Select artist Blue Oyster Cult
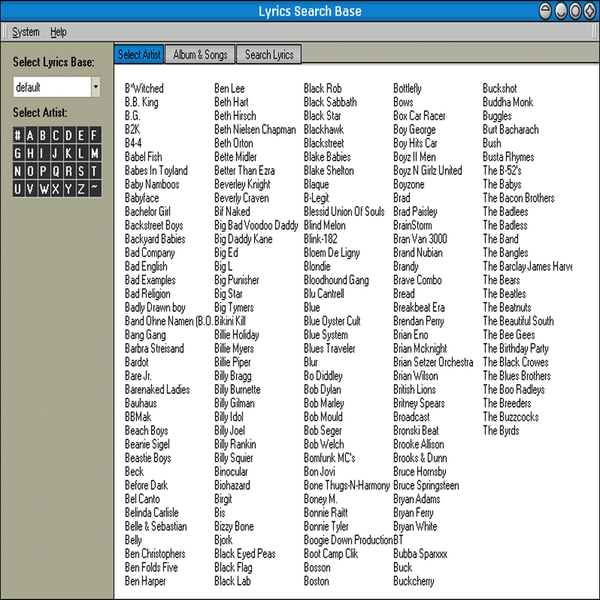 [332, 321]
